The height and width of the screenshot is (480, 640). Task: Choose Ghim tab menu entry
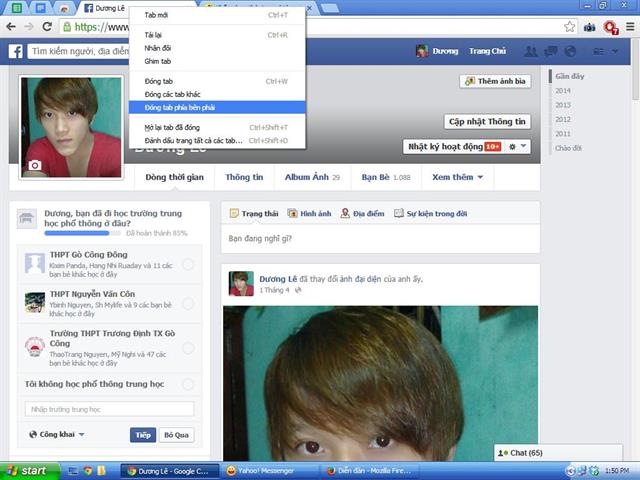point(217,61)
